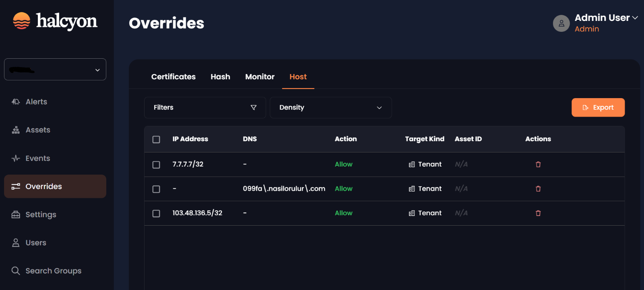Image resolution: width=644 pixels, height=290 pixels.
Task: Open the Density dropdown
Action: tap(330, 107)
